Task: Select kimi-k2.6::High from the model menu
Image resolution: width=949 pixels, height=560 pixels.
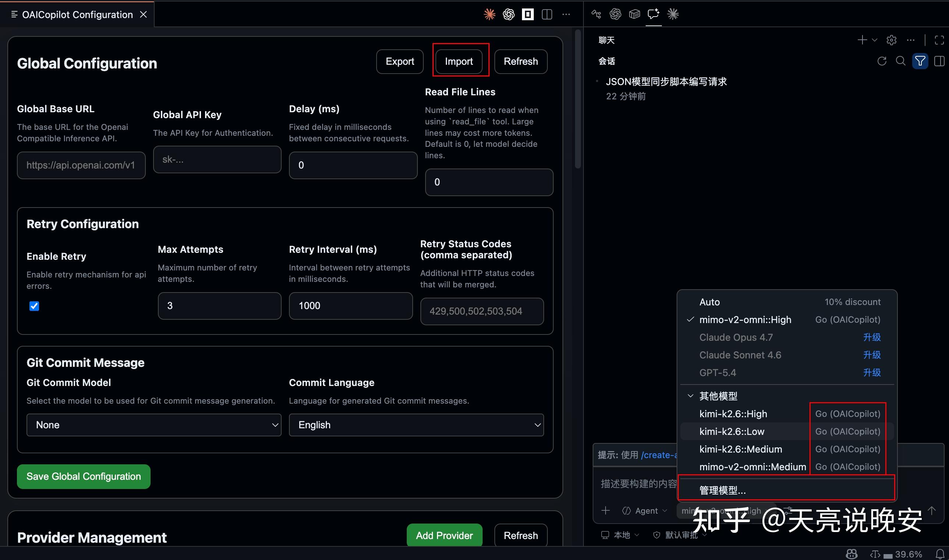Action: point(787,414)
